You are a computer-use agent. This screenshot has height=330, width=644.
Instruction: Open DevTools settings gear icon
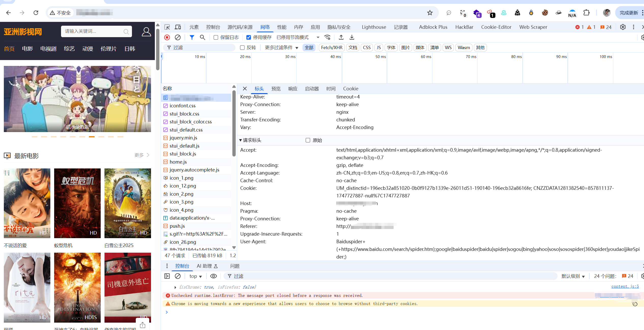click(x=623, y=27)
